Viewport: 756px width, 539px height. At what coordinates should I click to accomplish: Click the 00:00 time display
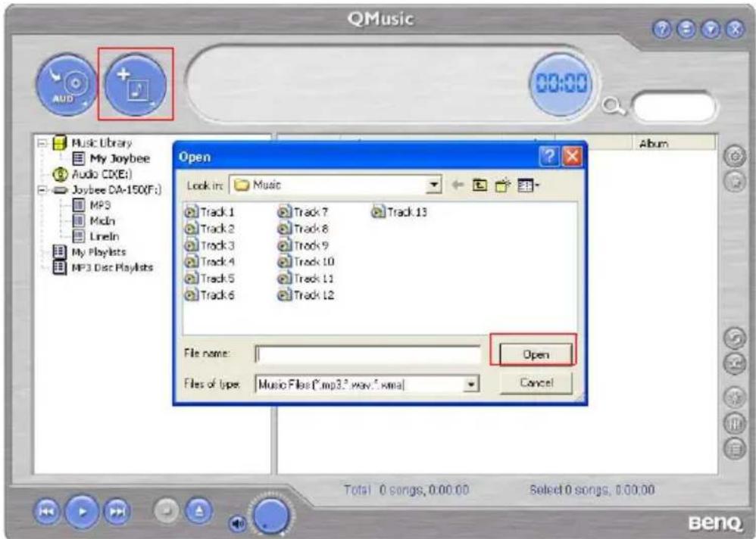(x=561, y=83)
